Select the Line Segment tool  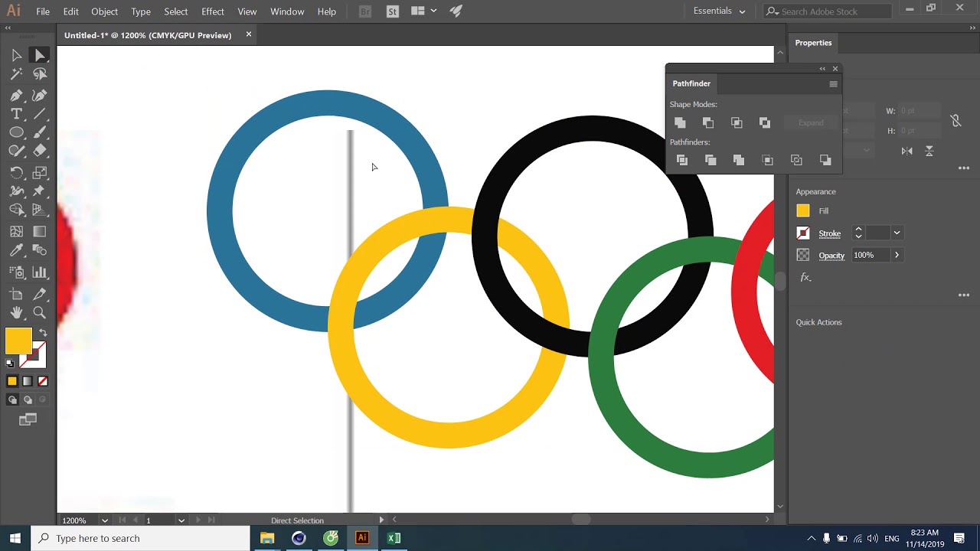click(x=40, y=114)
